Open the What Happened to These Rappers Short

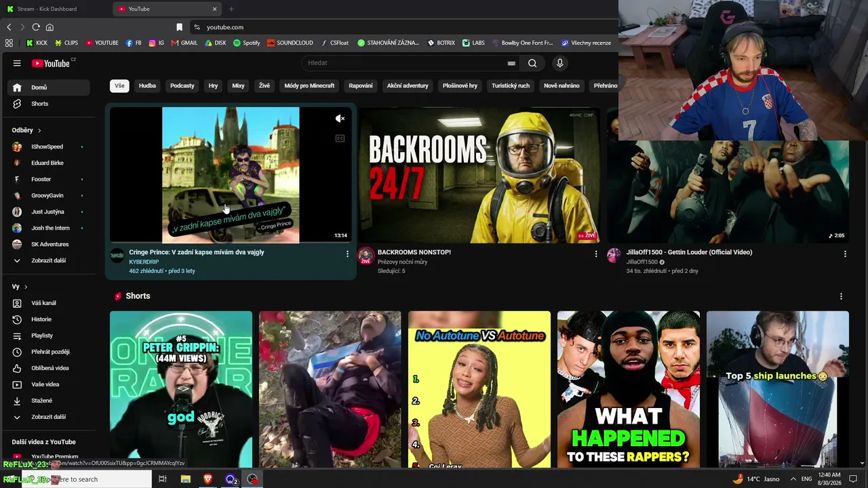tap(629, 389)
